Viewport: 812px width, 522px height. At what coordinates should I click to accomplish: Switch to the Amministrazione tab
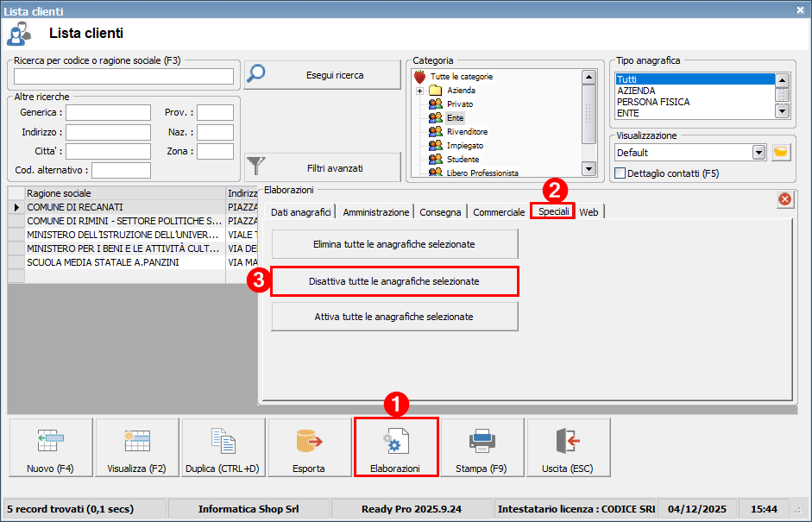coord(376,211)
